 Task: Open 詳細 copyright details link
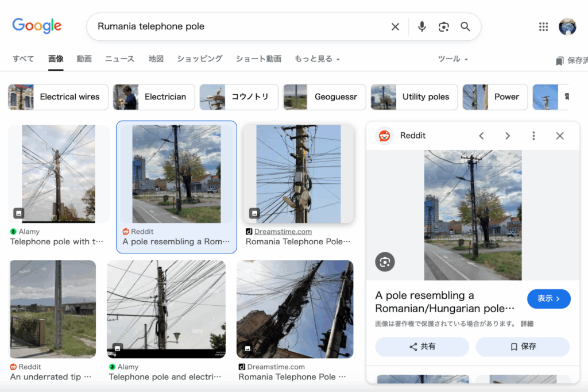[x=527, y=324]
